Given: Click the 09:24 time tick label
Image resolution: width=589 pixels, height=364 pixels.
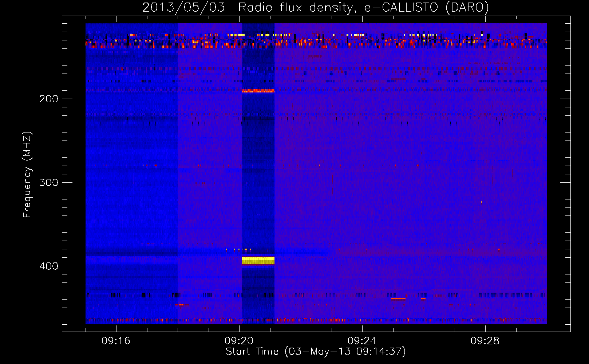Looking at the screenshot, I should click(x=362, y=341).
